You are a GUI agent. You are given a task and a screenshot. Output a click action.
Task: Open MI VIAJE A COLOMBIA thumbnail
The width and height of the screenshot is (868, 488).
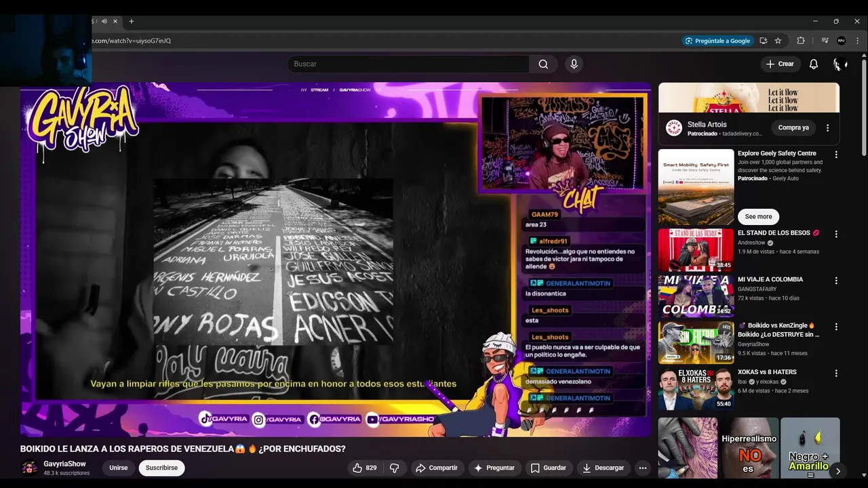696,296
